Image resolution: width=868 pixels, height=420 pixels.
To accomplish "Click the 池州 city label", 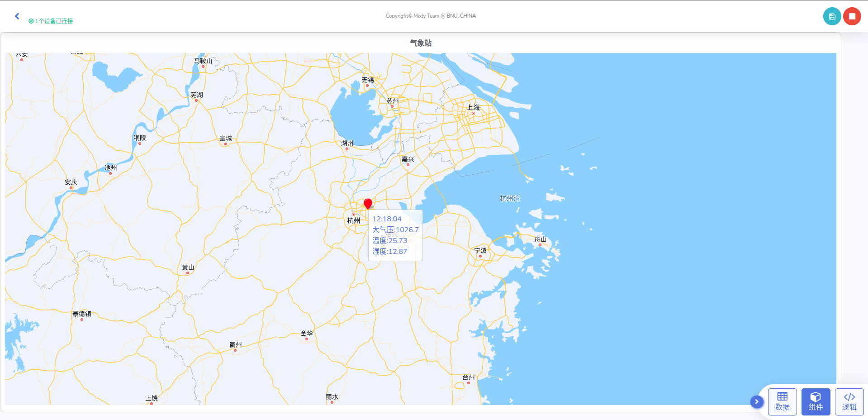I will pos(110,167).
